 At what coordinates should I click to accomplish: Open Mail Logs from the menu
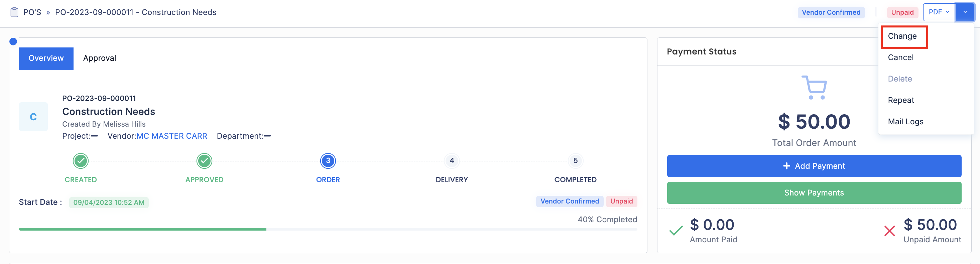(x=905, y=122)
